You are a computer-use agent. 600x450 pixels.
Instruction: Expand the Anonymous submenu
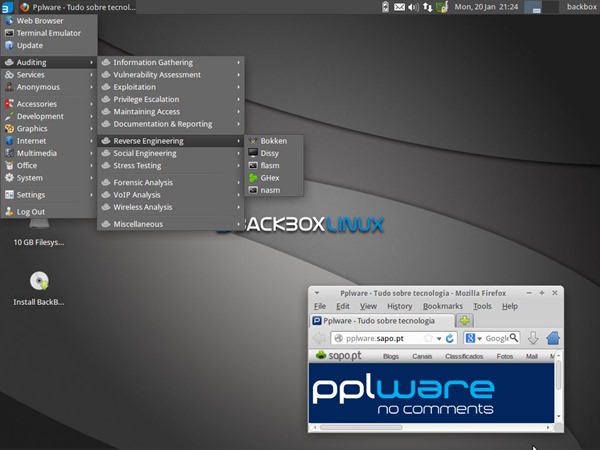point(49,87)
